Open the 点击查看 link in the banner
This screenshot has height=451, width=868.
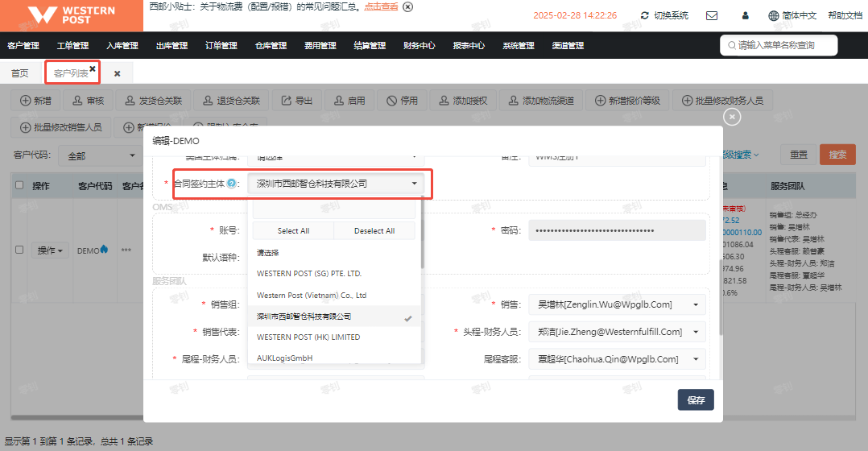[381, 6]
